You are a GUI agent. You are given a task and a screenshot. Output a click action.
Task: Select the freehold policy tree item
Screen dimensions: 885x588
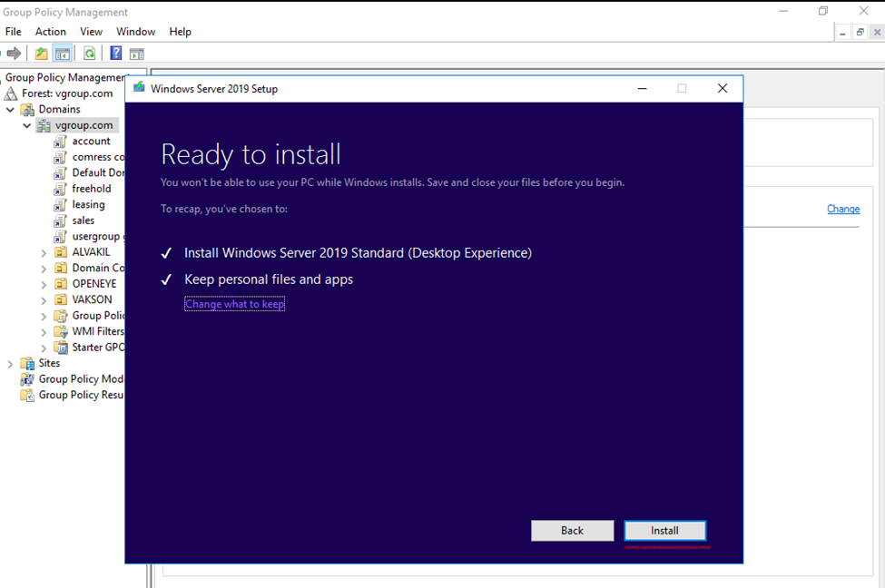click(92, 189)
